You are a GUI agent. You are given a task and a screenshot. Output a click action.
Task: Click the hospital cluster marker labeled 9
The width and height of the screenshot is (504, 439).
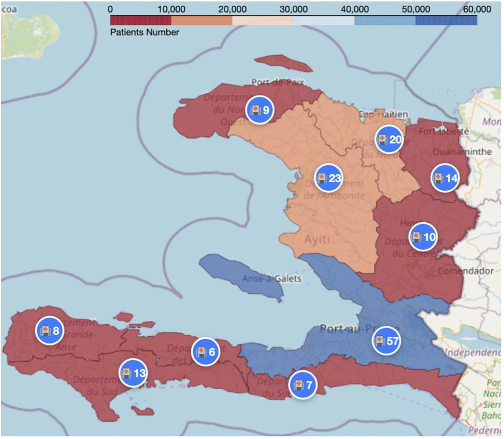(x=260, y=110)
